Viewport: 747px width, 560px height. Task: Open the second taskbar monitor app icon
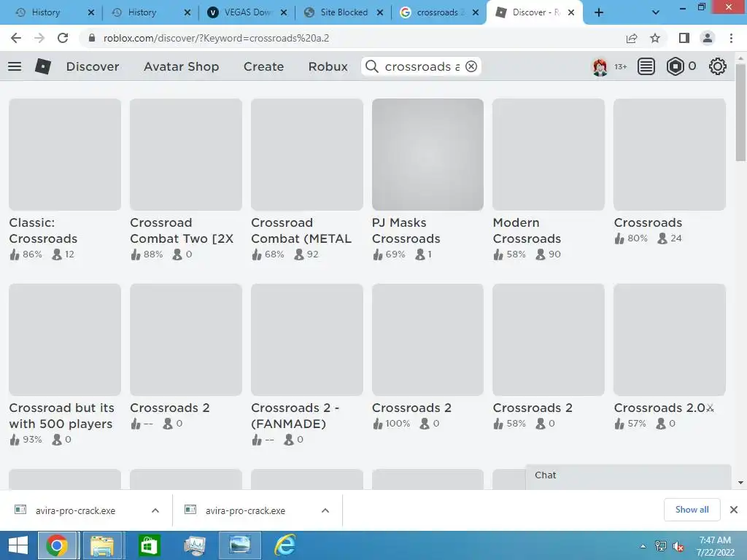point(194,545)
